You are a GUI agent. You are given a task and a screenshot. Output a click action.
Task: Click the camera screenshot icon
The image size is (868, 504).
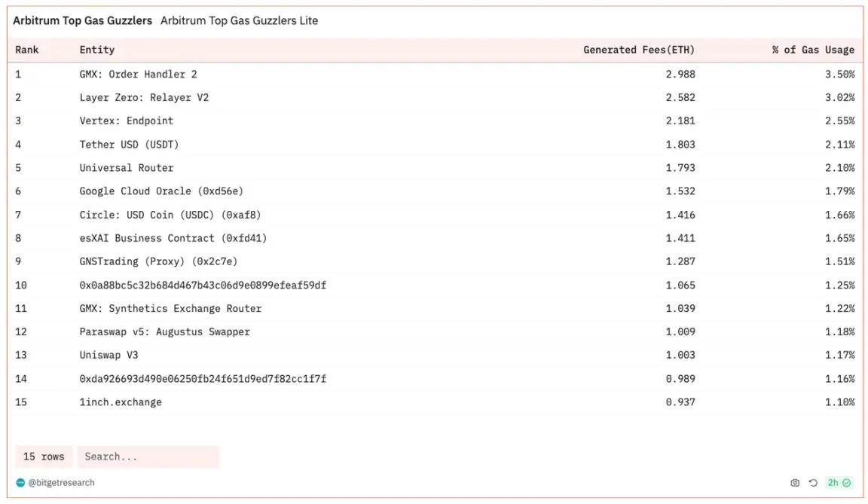(x=795, y=482)
